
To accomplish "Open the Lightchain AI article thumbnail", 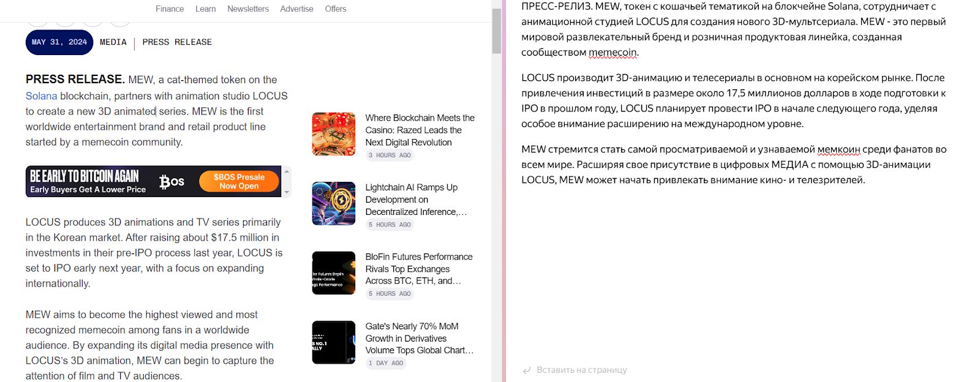I will (334, 203).
